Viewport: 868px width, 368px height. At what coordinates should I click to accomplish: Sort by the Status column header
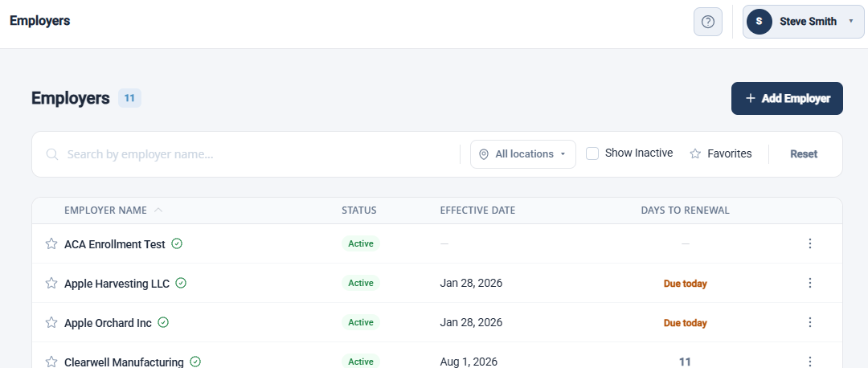358,211
